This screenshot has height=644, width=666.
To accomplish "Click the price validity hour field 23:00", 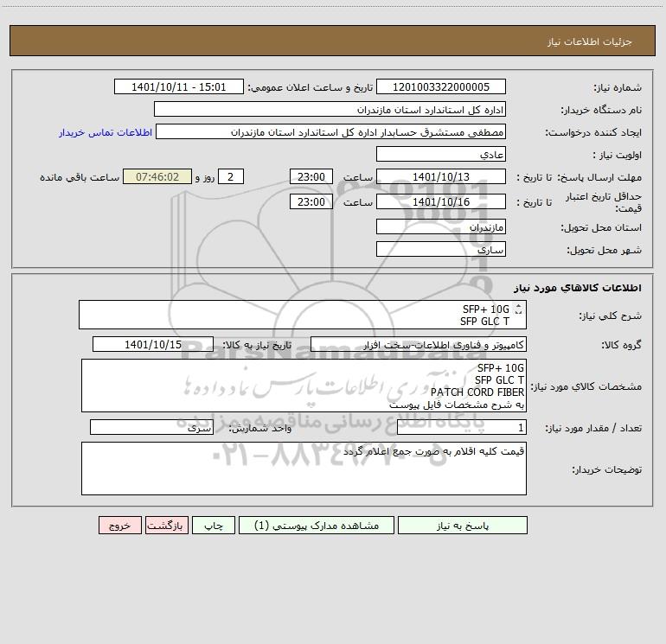I will point(311,201).
